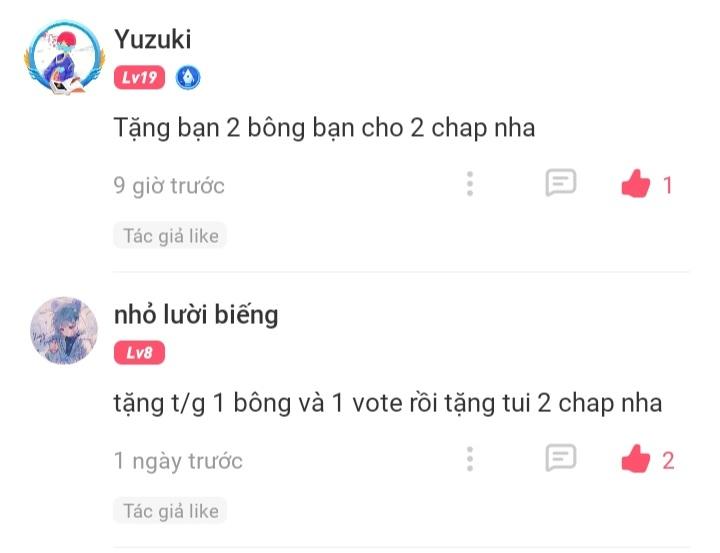The width and height of the screenshot is (720, 553).
Task: Click like count 2 on second comment
Action: (668, 461)
